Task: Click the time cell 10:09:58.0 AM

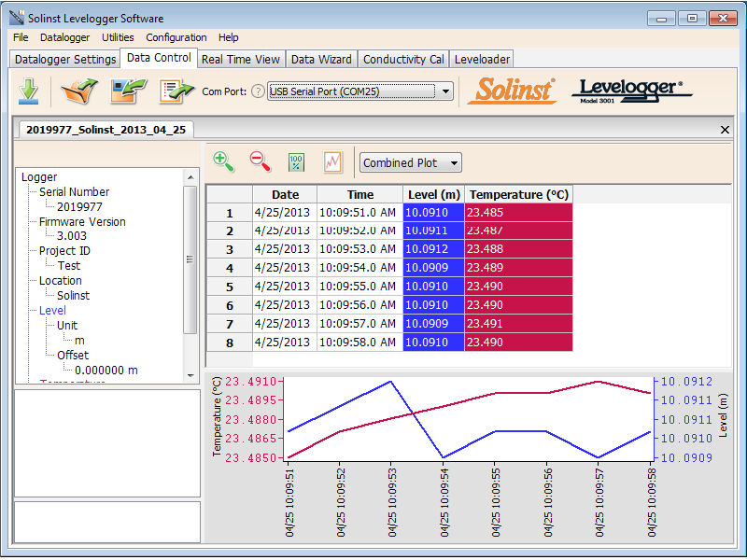Action: (x=360, y=343)
